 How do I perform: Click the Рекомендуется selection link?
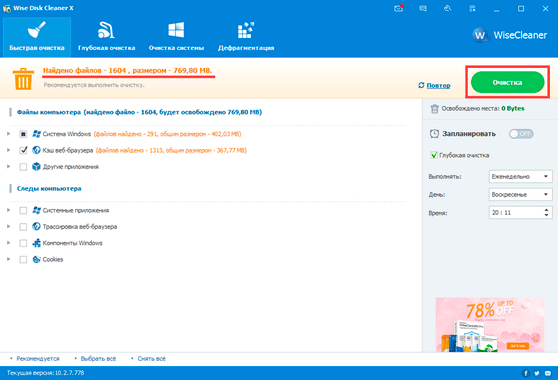tap(38, 359)
